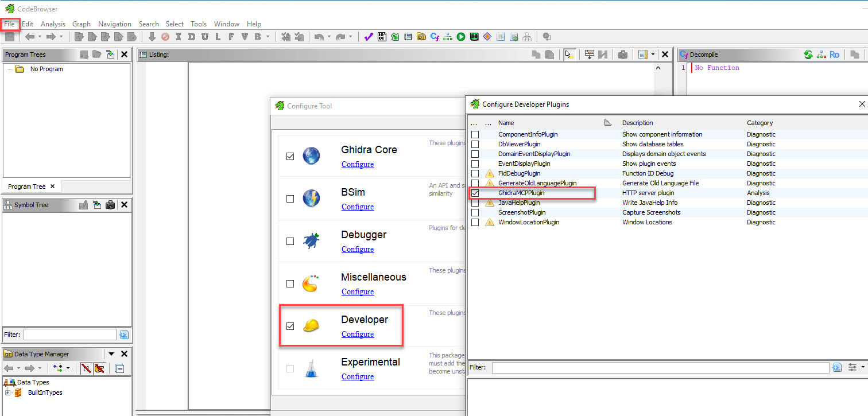This screenshot has width=868, height=416.
Task: Open the Data Type Manager toolbar icon
Action: (x=421, y=37)
